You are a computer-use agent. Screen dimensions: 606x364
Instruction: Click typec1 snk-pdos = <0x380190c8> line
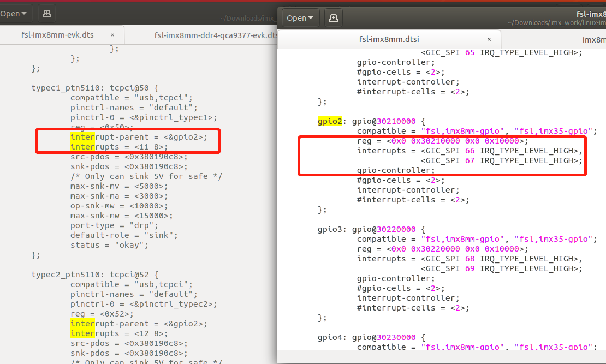129,167
